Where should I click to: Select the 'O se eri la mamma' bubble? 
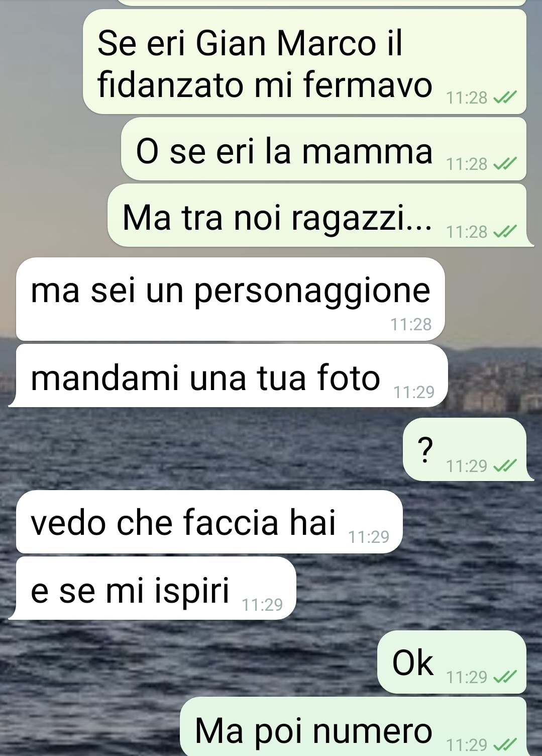click(x=323, y=149)
